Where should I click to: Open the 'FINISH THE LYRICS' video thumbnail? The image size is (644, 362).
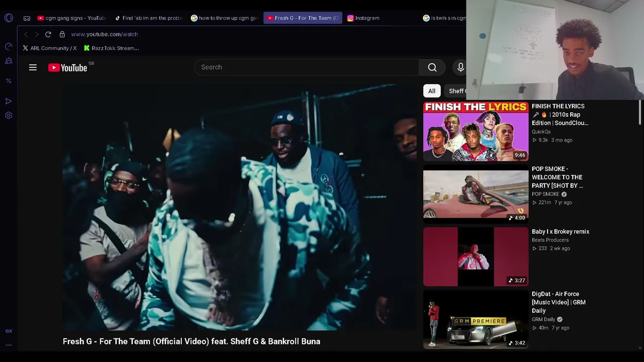(476, 132)
